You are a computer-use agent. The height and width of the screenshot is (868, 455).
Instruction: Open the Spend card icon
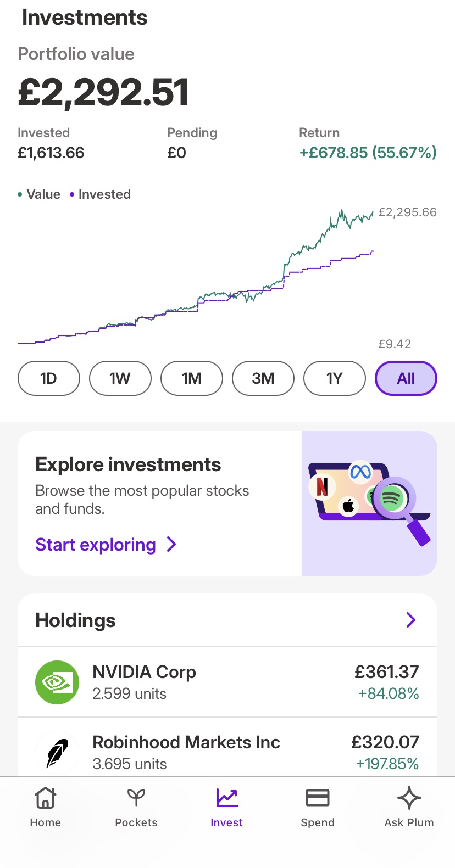tap(317, 798)
